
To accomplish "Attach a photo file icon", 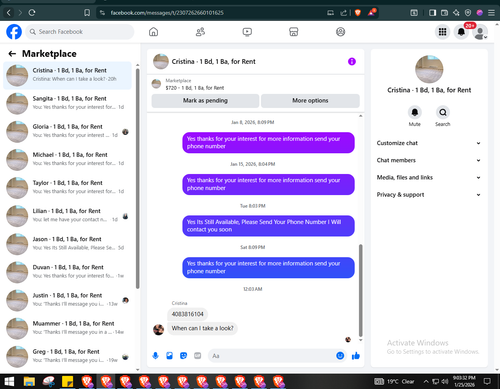I will [169, 356].
